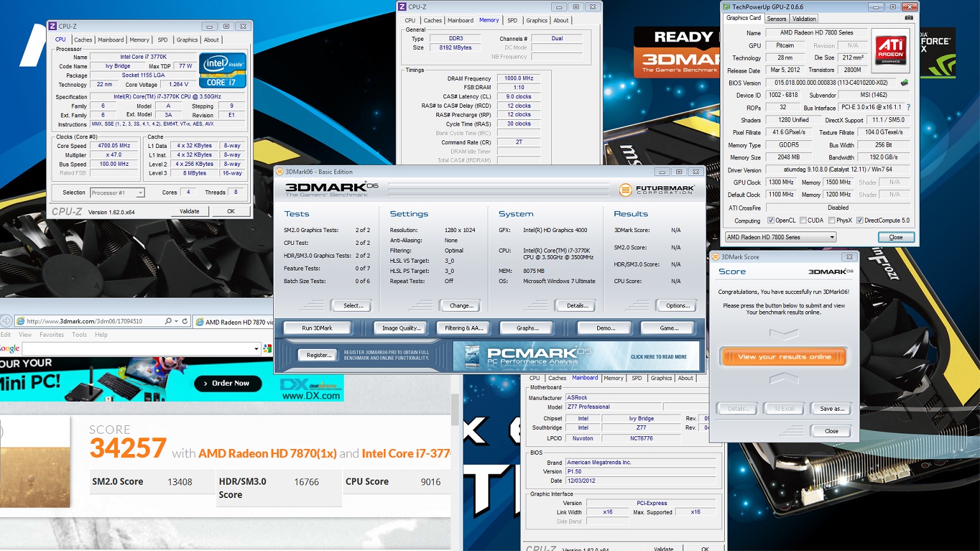Click the Bus Interface question mark icon
980x551 pixels.
click(x=909, y=107)
